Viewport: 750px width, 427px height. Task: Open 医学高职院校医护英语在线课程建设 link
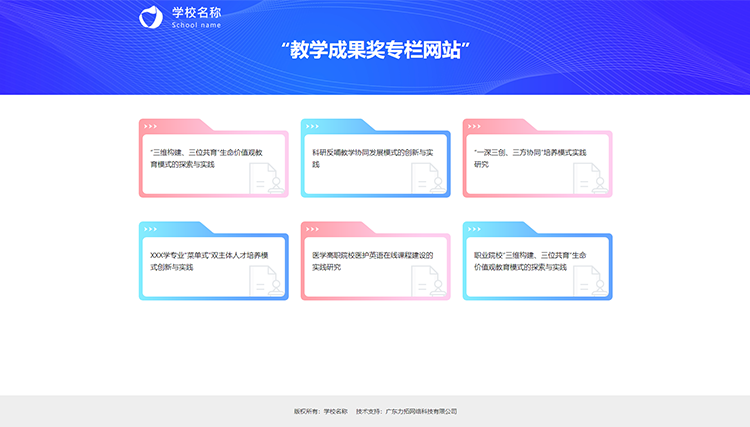click(x=371, y=260)
